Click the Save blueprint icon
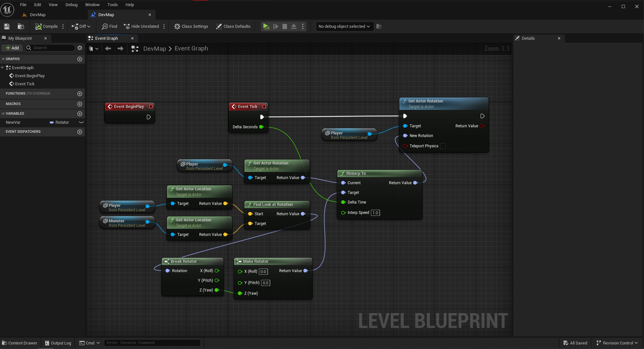This screenshot has height=349, width=644. (7, 26)
